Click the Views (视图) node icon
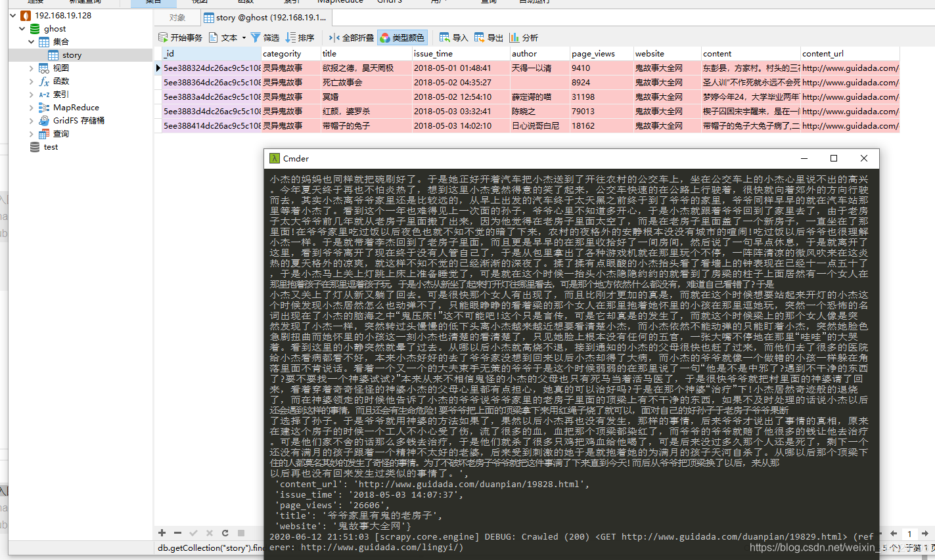The image size is (935, 560). pyautogui.click(x=44, y=68)
